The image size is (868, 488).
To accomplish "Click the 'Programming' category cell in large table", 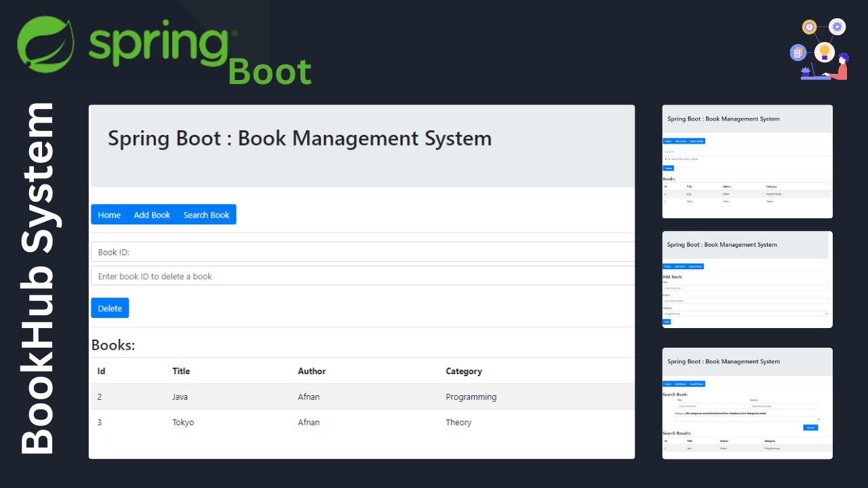I will (471, 396).
